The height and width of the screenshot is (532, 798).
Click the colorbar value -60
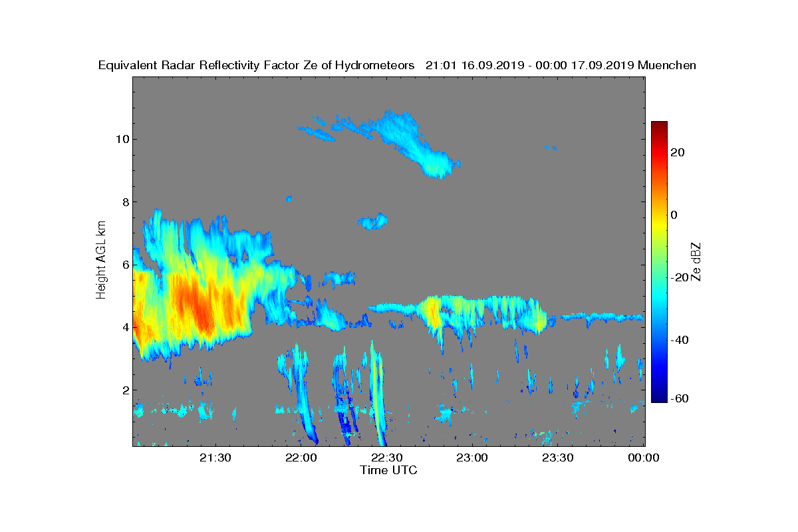[x=680, y=399]
